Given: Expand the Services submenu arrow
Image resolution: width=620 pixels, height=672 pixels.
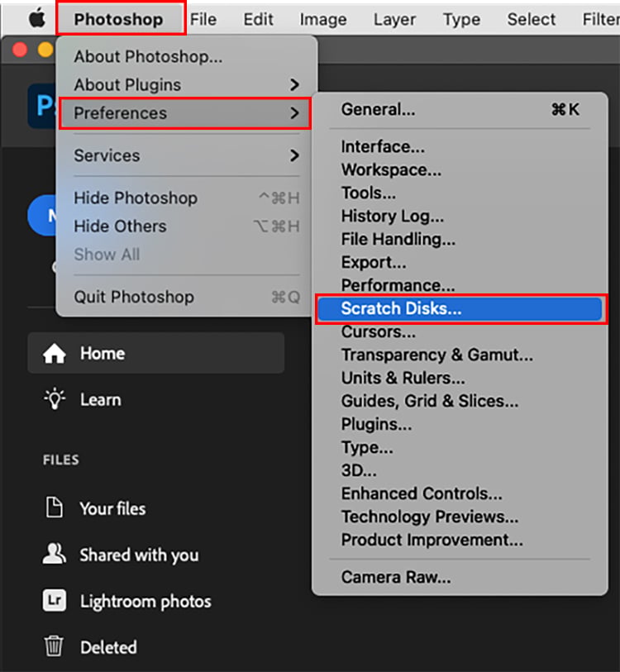Looking at the screenshot, I should [294, 155].
